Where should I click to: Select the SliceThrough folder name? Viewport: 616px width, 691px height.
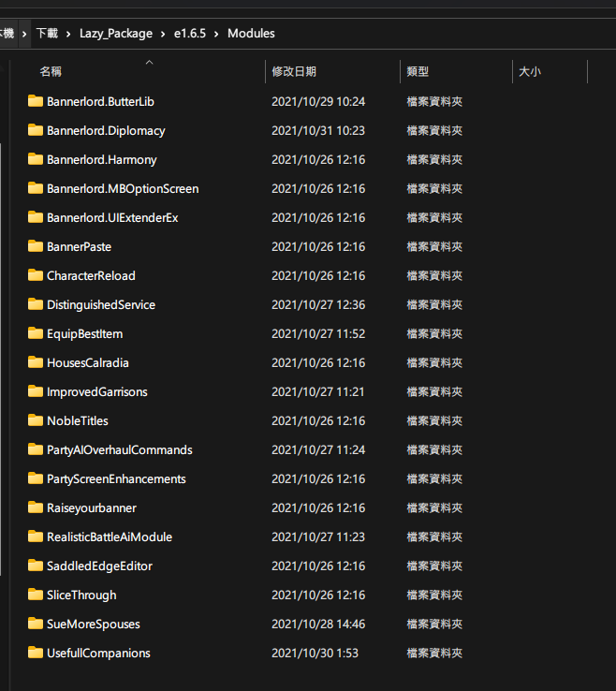pyautogui.click(x=81, y=595)
